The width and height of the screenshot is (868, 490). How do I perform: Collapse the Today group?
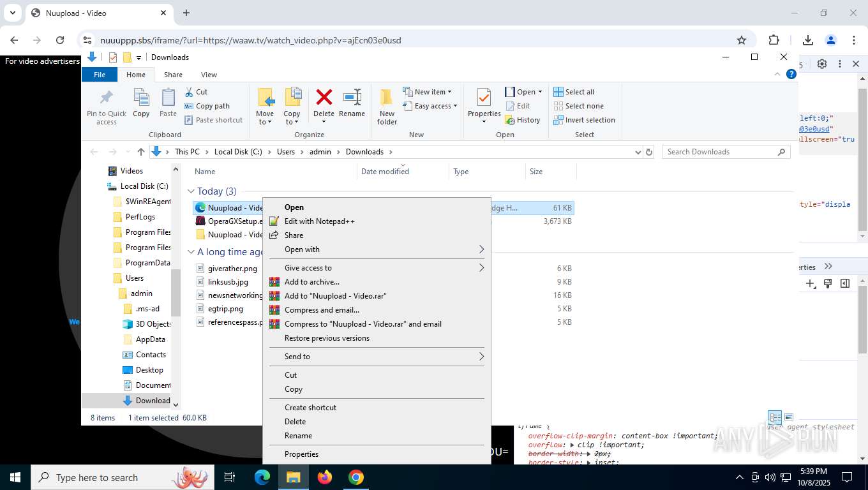191,191
